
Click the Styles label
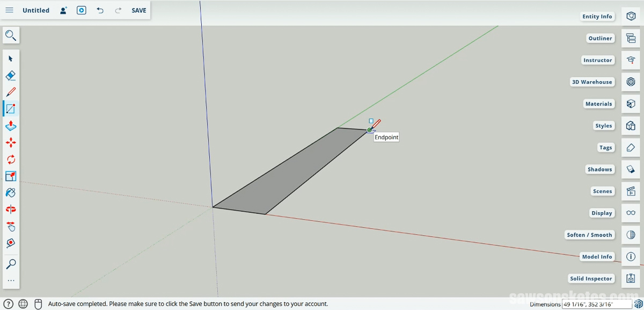point(603,126)
